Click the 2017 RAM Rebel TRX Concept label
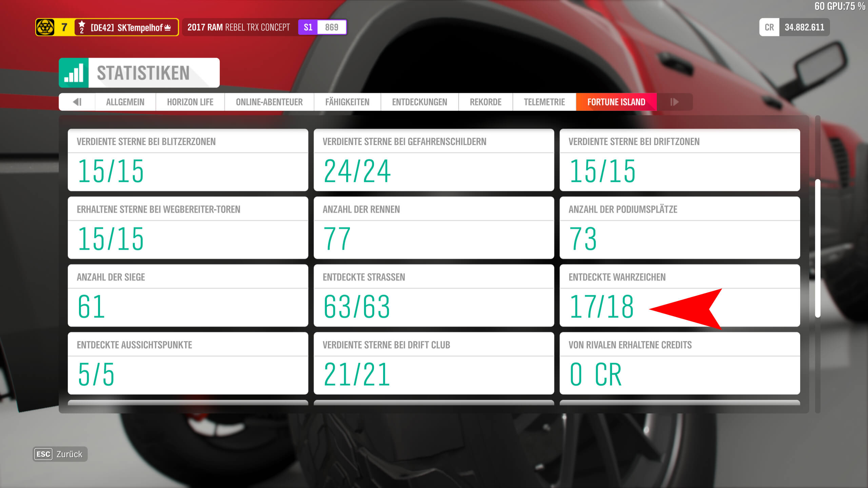This screenshot has height=488, width=868. coord(239,27)
